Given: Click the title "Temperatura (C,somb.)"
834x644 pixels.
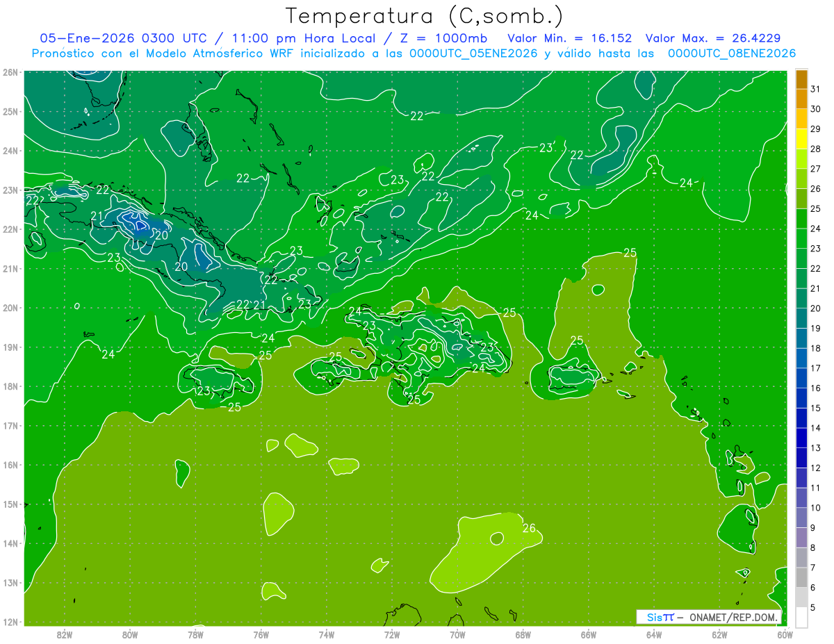Looking at the screenshot, I should [x=424, y=16].
